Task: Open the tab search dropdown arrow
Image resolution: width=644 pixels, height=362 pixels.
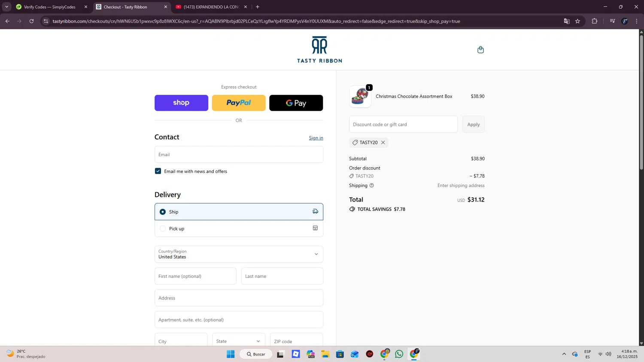Action: click(6, 7)
